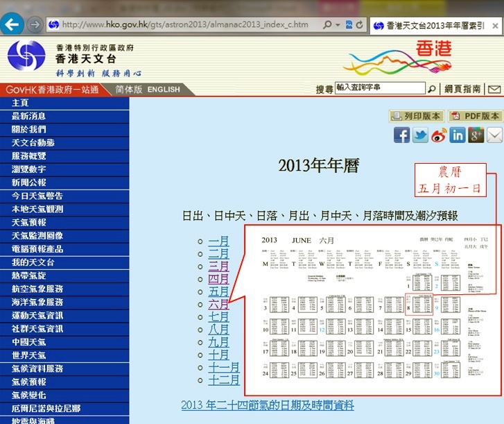
Task: Share page on Facebook
Action: [x=401, y=135]
